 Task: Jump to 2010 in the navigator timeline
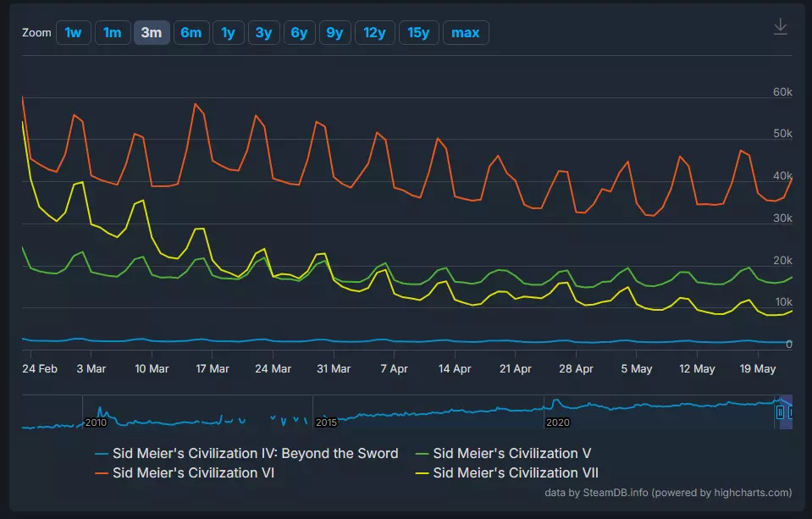click(x=96, y=422)
